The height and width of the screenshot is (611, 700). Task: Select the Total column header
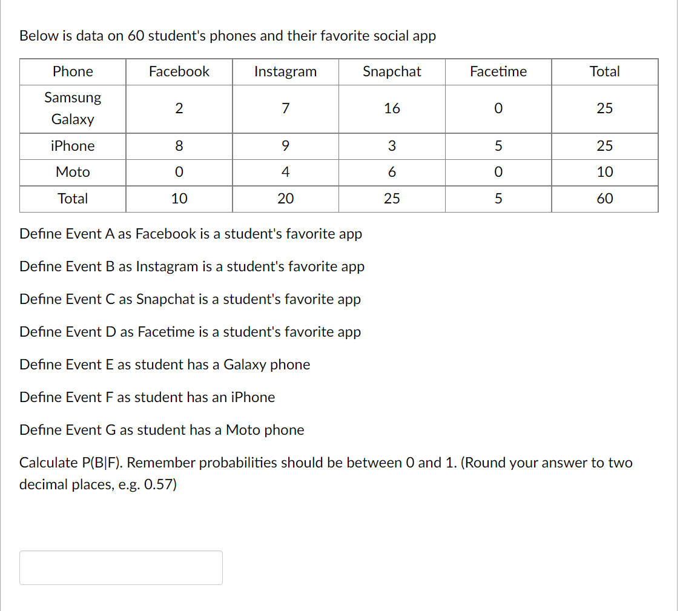[604, 71]
